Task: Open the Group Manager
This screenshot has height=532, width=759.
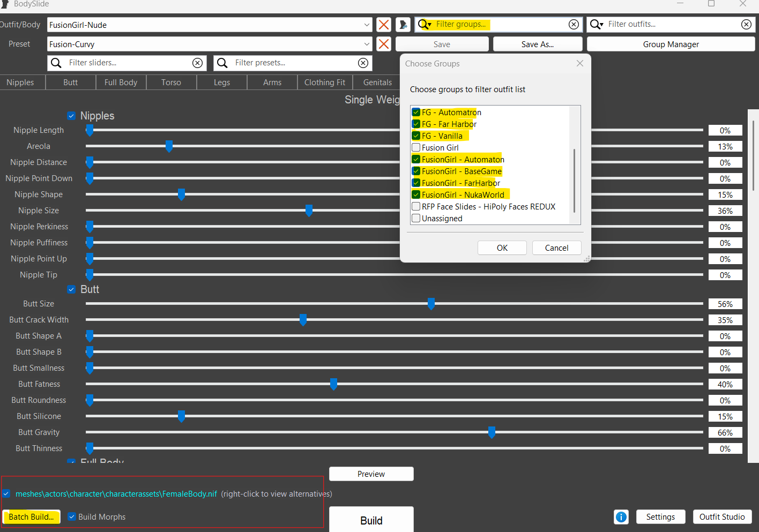Action: (x=671, y=44)
